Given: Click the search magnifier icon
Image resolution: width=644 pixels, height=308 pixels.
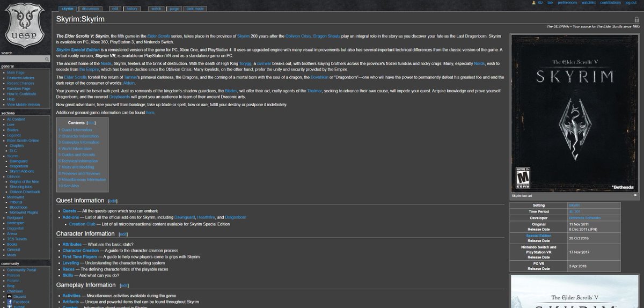Looking at the screenshot, I should pos(47,59).
